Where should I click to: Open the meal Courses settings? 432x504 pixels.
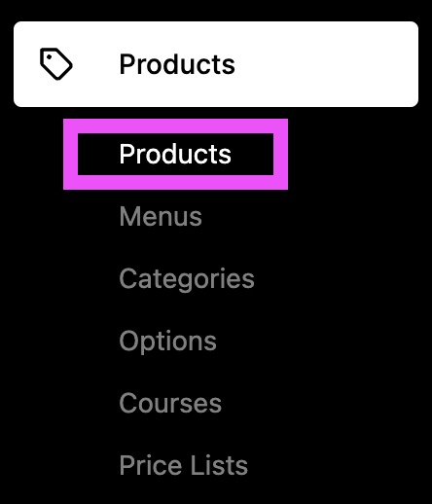click(x=170, y=403)
